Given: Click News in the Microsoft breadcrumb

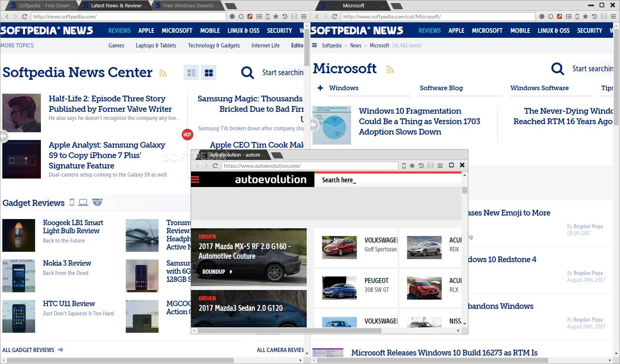Looking at the screenshot, I should 356,45.
